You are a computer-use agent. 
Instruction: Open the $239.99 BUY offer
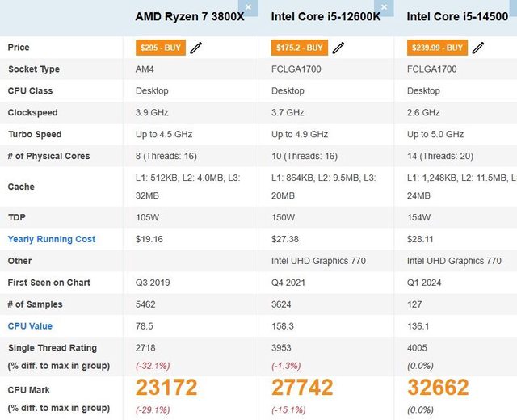(x=437, y=48)
